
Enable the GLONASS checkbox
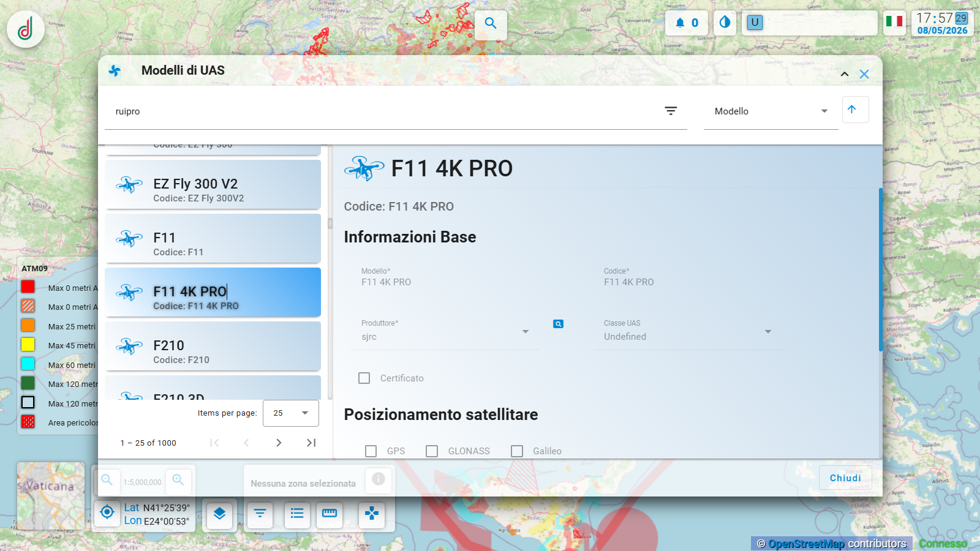coord(432,451)
